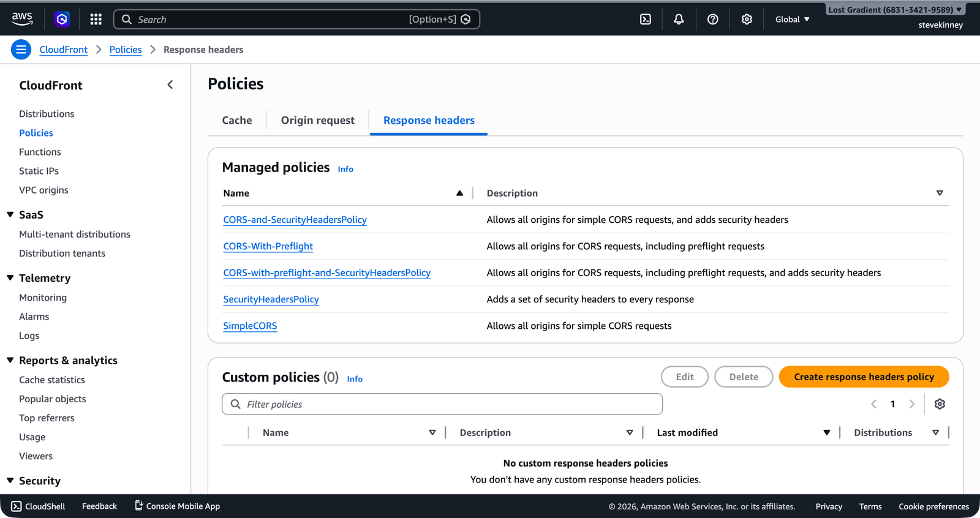Viewport: 980px width, 518px height.
Task: Open SimpleCORS policy link
Action: coord(250,326)
